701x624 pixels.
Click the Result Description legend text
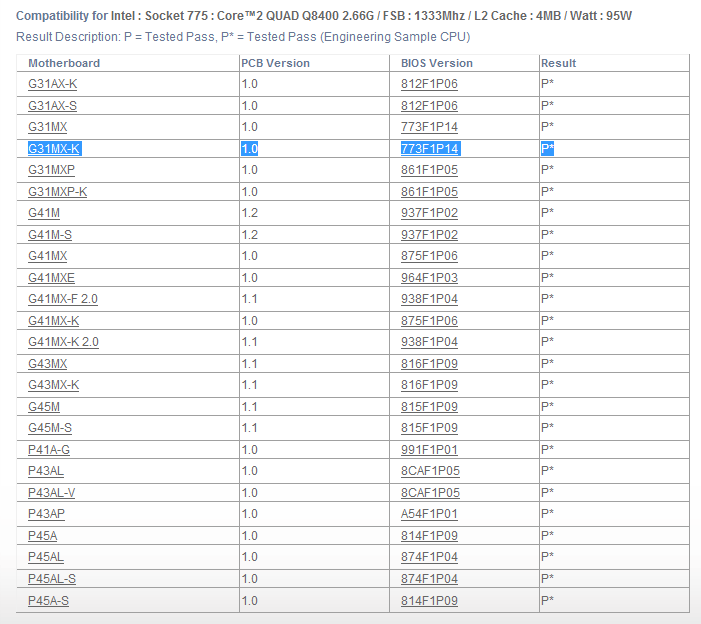243,37
